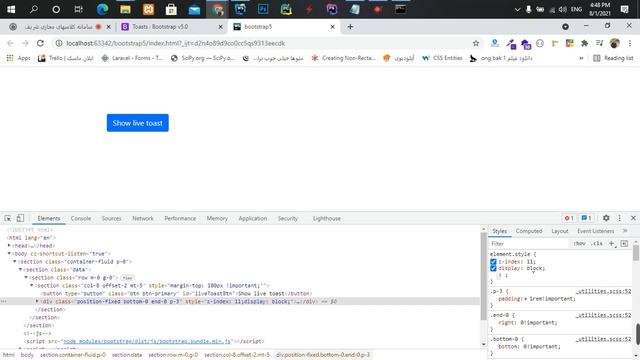Switch to Toasts Bootstrap v5.0 browser tab
This screenshot has height=360, width=640.
[171, 27]
